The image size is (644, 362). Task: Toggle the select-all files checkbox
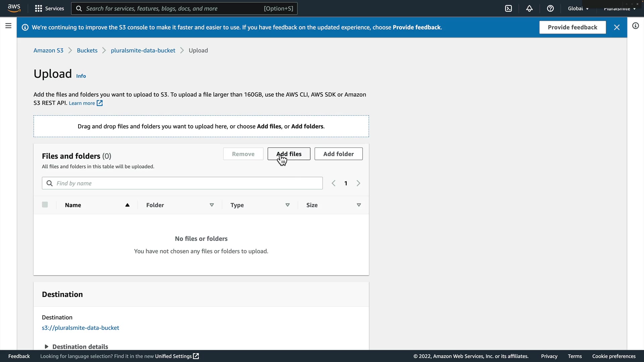tap(45, 205)
